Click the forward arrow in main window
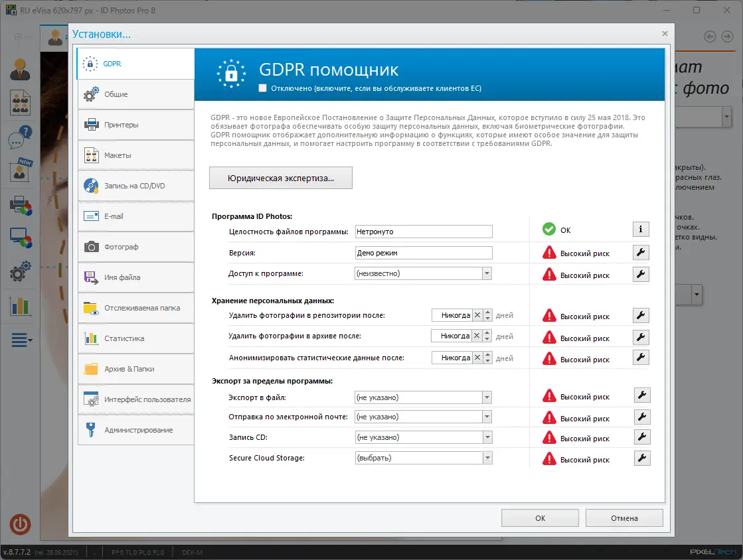The width and height of the screenshot is (743, 560). click(x=727, y=36)
